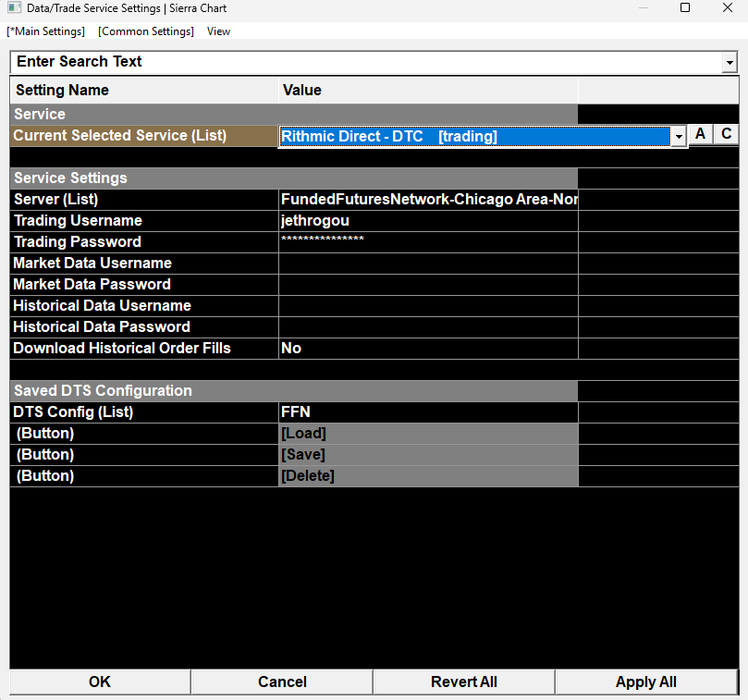Expand the search text dropdown arrow
The width and height of the screenshot is (748, 700).
click(730, 63)
